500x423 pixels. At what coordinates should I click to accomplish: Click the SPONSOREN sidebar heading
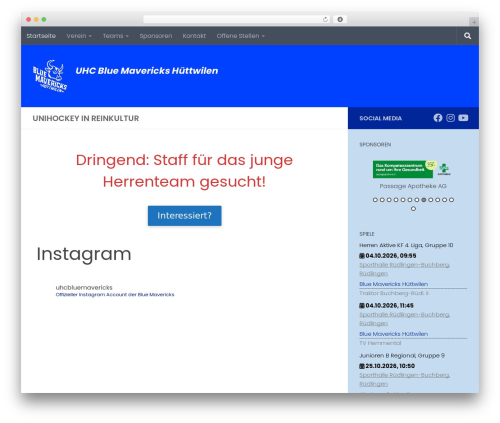coord(375,144)
